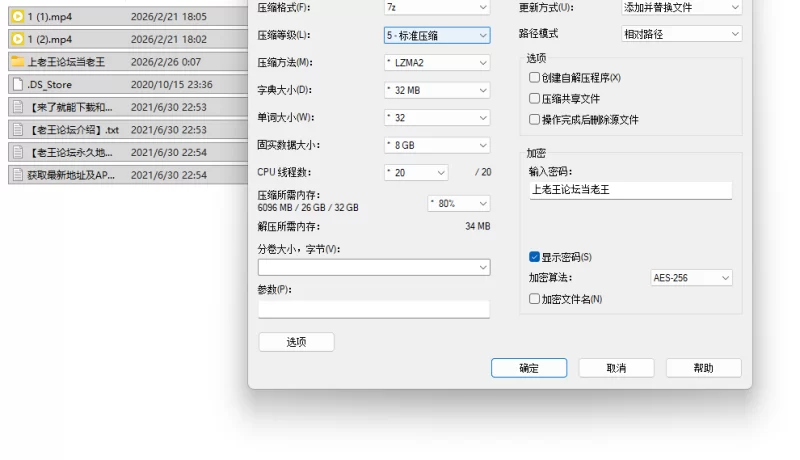800x460 pixels.
Task: Open the 固实数据大小 8 GB dropdown
Action: pyautogui.click(x=437, y=145)
